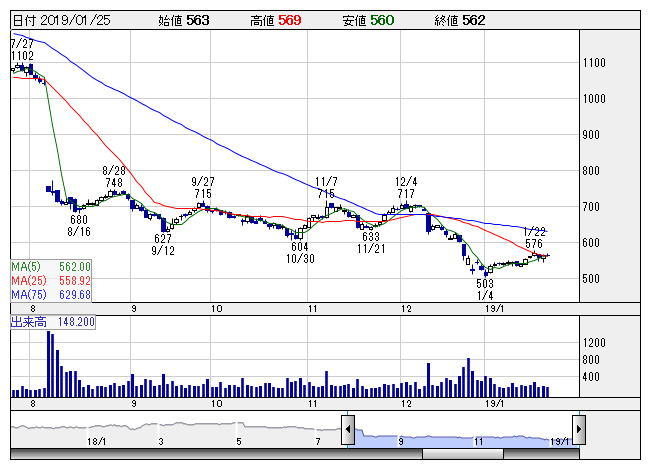This screenshot has width=652, height=469.
Task: Click the light gray horizontal scrollbar thumb
Action: coord(463,454)
